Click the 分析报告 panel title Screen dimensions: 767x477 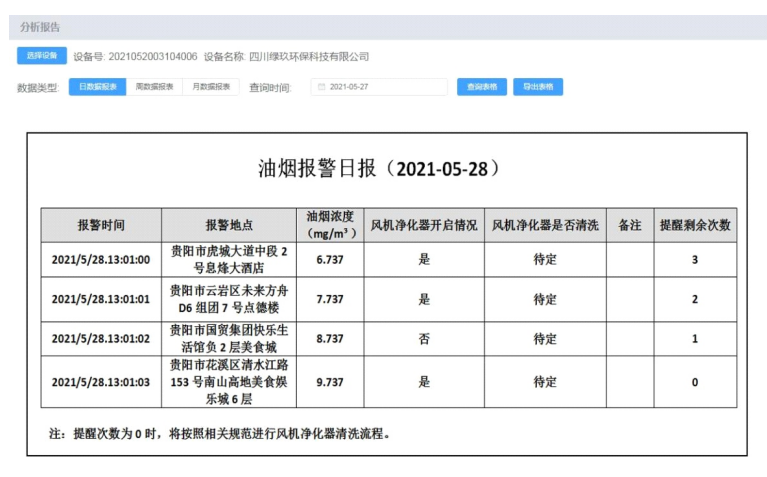point(40,27)
